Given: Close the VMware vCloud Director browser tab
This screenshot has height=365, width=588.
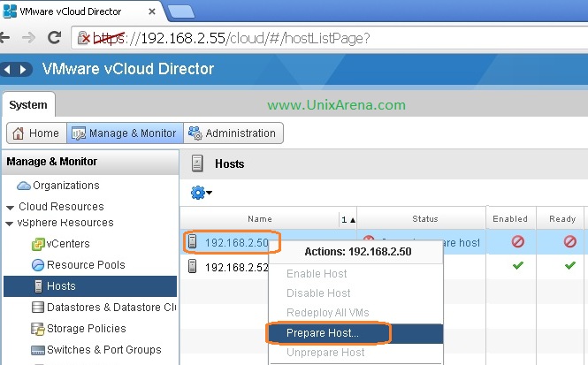Looking at the screenshot, I should click(152, 11).
